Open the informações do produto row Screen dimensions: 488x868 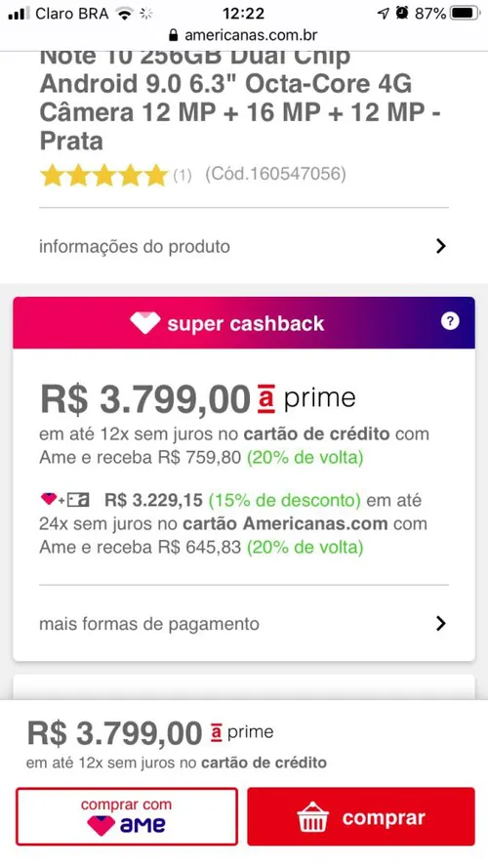(243, 246)
